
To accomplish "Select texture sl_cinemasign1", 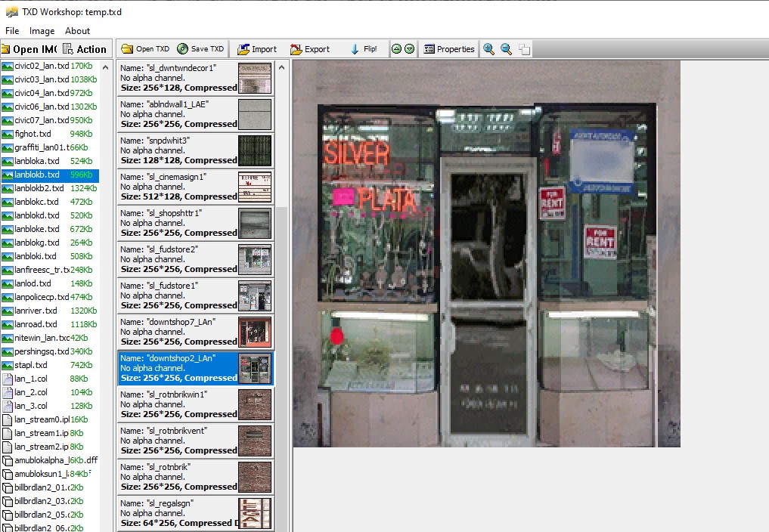I will (x=195, y=187).
